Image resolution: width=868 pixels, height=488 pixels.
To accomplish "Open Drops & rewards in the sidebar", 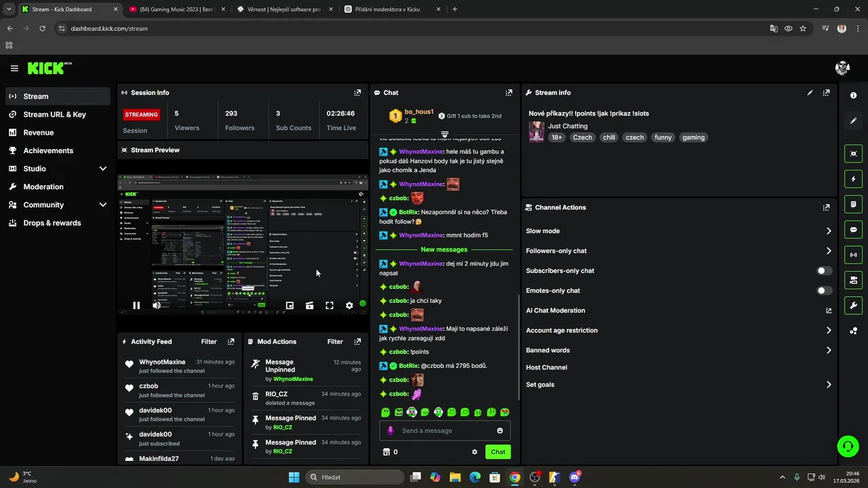I will coord(58,223).
